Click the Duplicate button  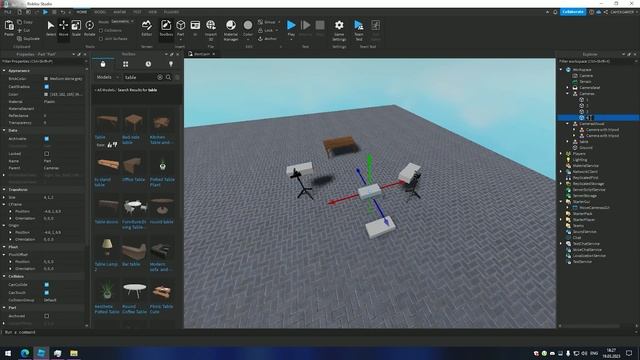(x=28, y=39)
